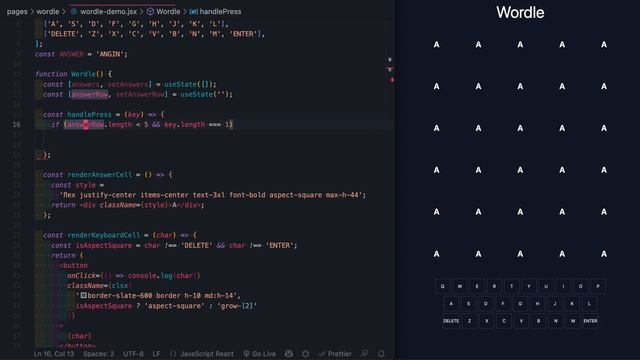Click the R key on Wordle keyboard
The height and width of the screenshot is (360, 640).
point(494,286)
